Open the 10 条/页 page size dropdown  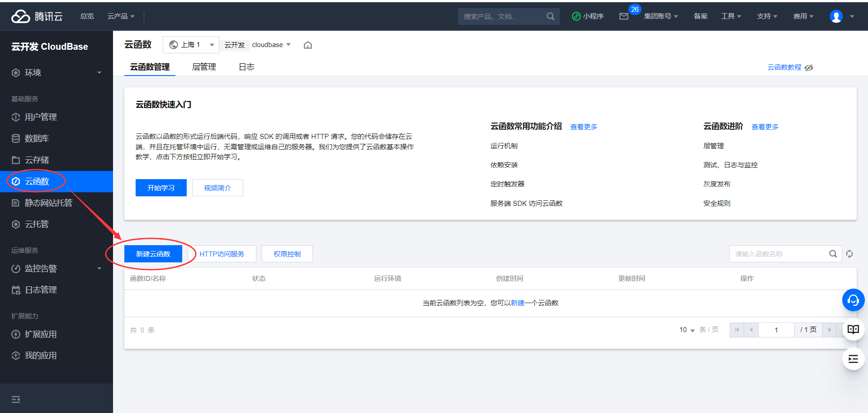(687, 330)
